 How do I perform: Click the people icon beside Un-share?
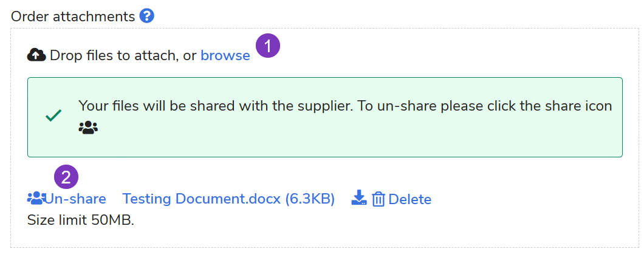36,198
